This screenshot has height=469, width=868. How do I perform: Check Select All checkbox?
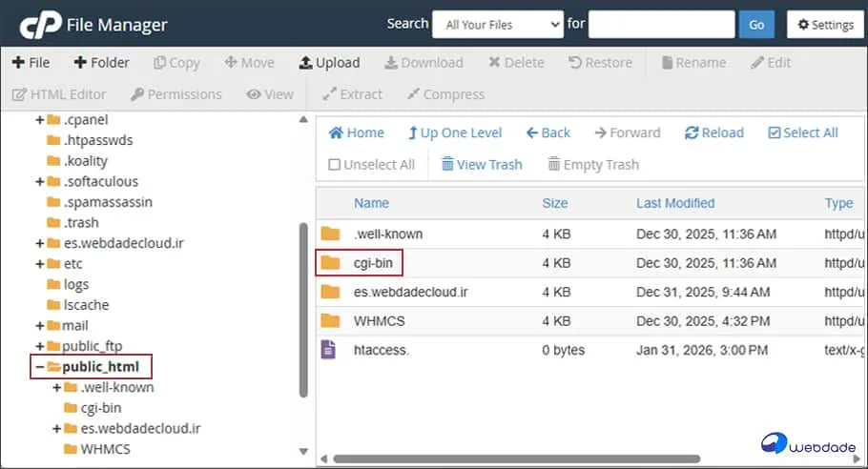[x=774, y=133]
